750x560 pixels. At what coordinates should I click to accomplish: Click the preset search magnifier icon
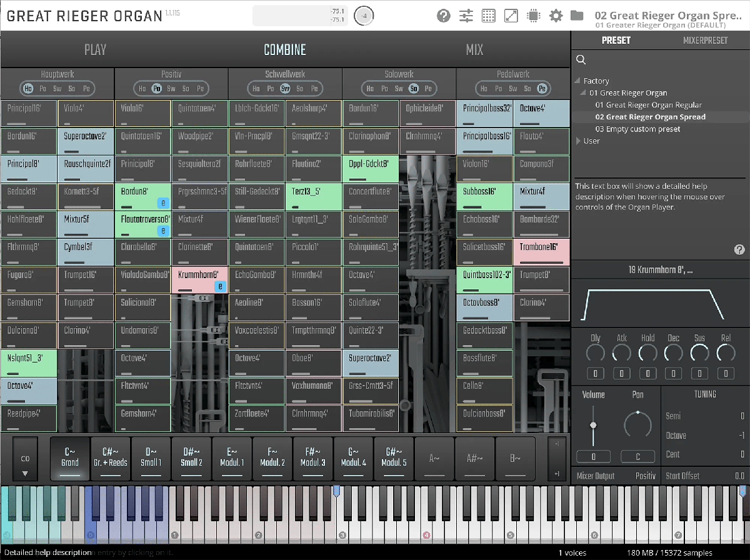coord(581,60)
